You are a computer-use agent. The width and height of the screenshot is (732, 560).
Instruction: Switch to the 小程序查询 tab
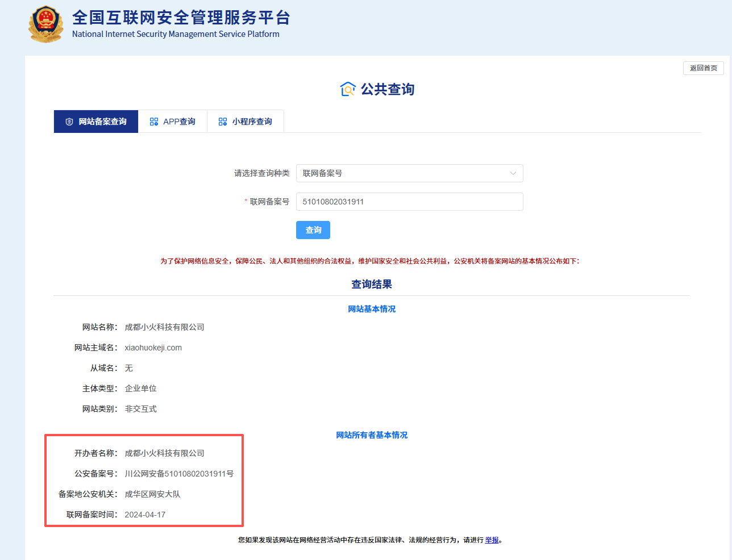(x=246, y=122)
